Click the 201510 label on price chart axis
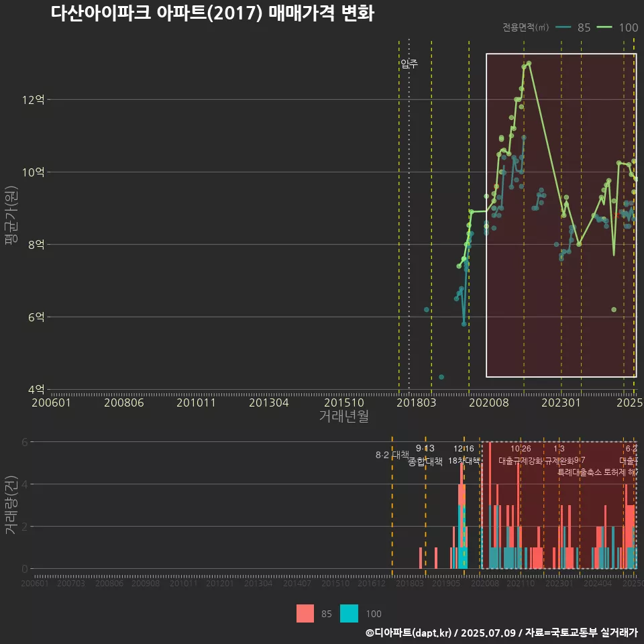This screenshot has width=644, height=644. click(x=344, y=402)
